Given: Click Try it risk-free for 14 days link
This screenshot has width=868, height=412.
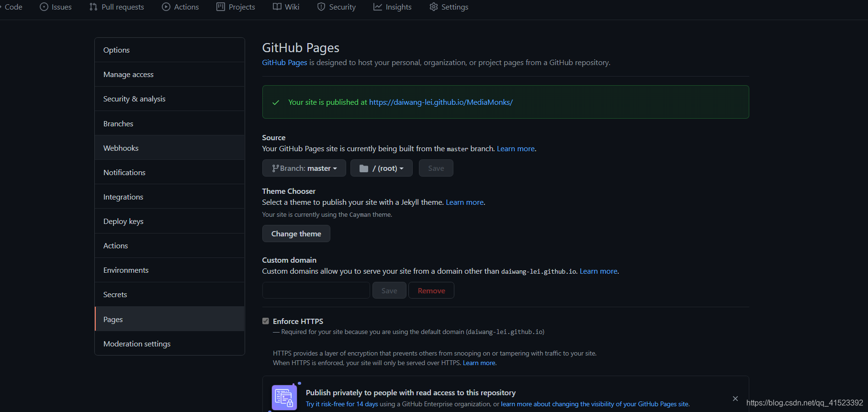Looking at the screenshot, I should [x=342, y=404].
